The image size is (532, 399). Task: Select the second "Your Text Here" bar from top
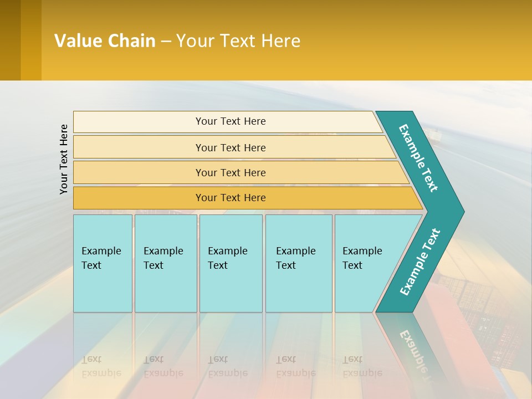[230, 147]
